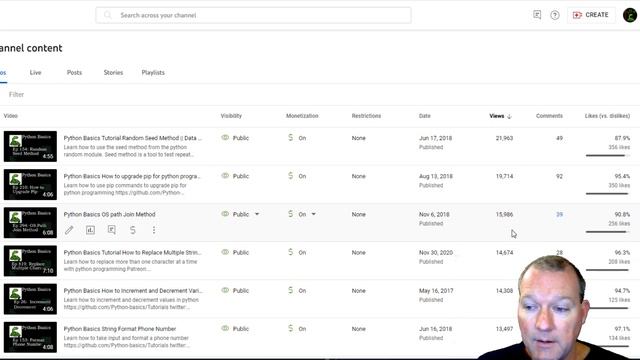
Task: Click the search magnifier icon
Action: tap(107, 15)
